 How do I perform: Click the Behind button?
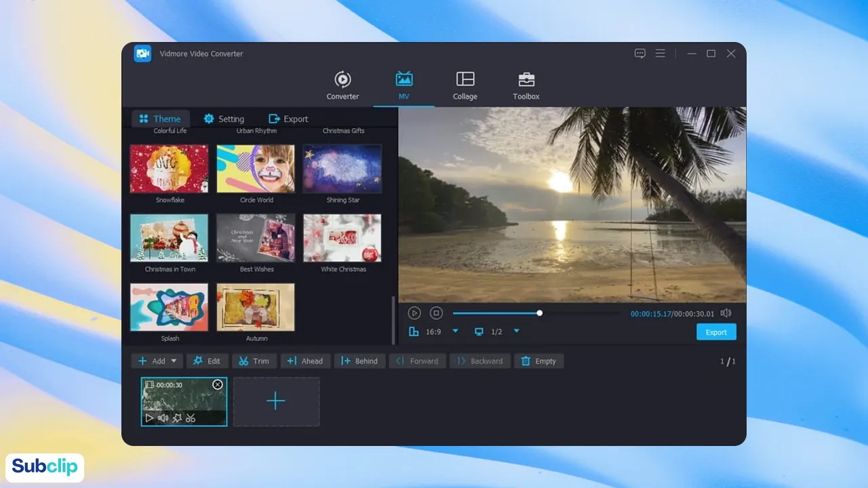[x=360, y=361]
